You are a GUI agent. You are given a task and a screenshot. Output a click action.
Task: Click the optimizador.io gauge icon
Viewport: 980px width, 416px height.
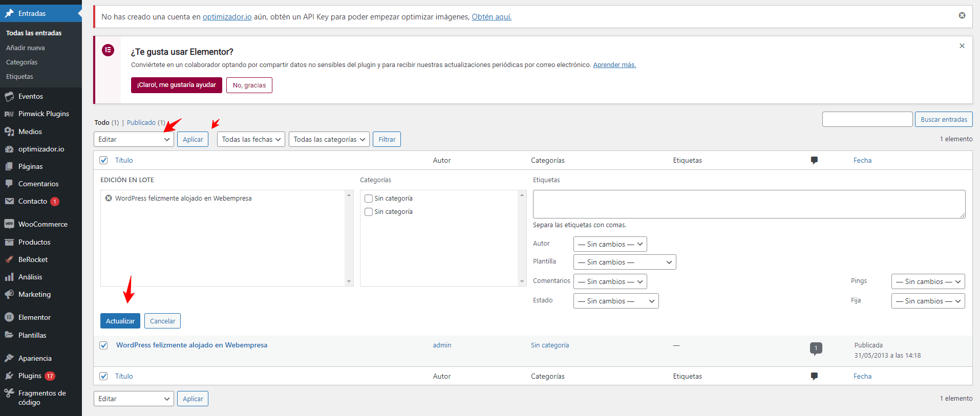pyautogui.click(x=9, y=149)
